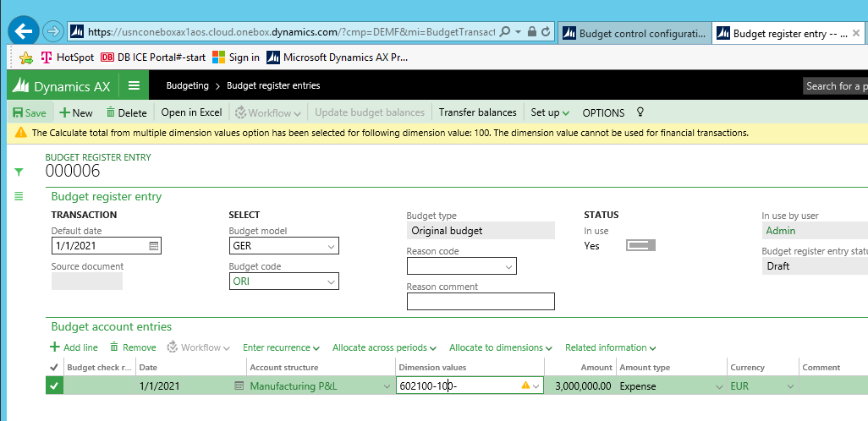Check the selected budget entry row checkbox
Image resolution: width=868 pixels, height=421 pixels.
click(x=55, y=385)
